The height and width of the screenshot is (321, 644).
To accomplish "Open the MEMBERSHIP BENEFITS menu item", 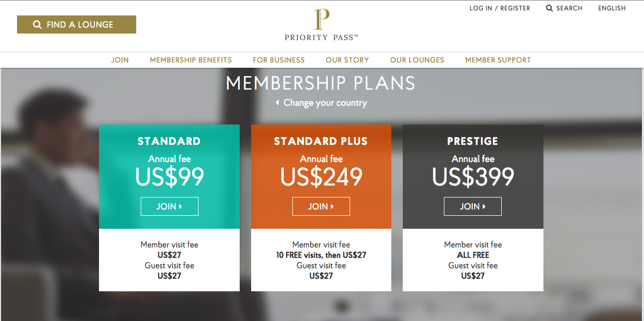I will point(191,59).
